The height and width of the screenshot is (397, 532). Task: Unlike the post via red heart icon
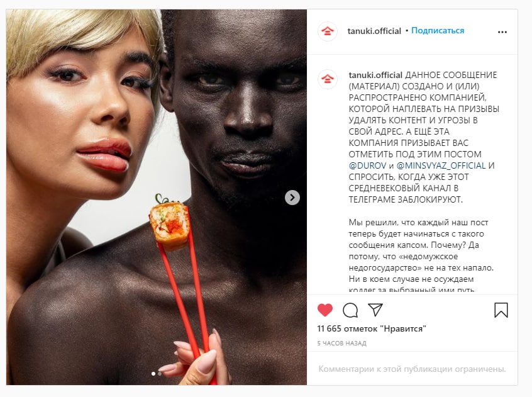325,310
